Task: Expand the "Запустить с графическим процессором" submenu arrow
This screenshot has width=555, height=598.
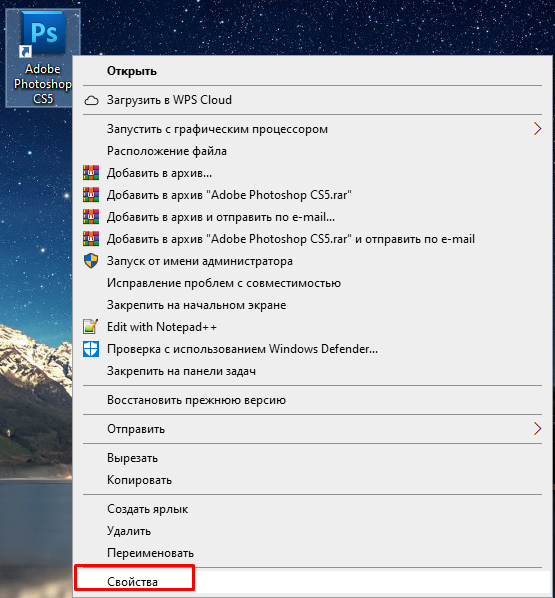Action: tap(537, 129)
